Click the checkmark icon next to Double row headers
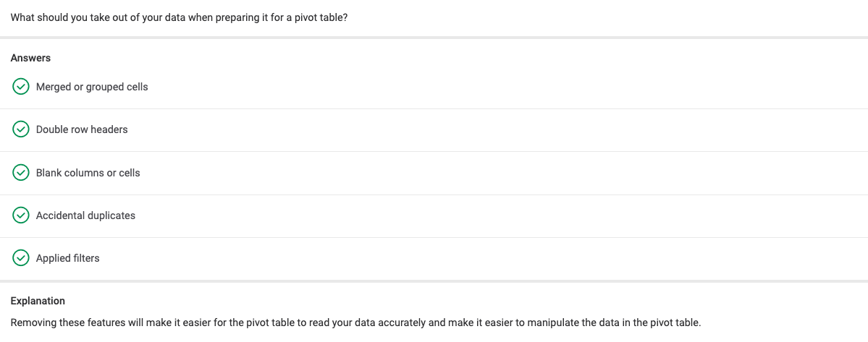 point(21,129)
